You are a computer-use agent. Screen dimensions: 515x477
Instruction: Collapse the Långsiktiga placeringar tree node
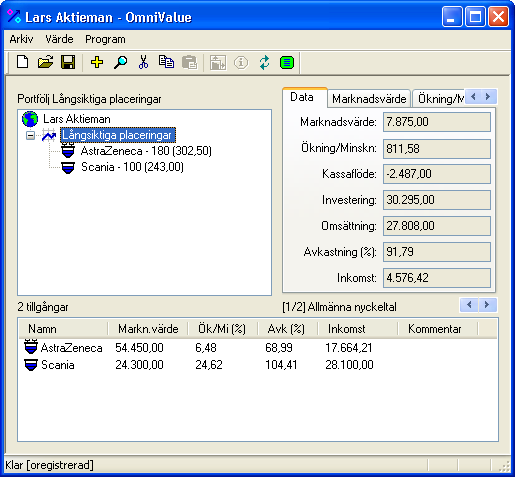point(30,136)
